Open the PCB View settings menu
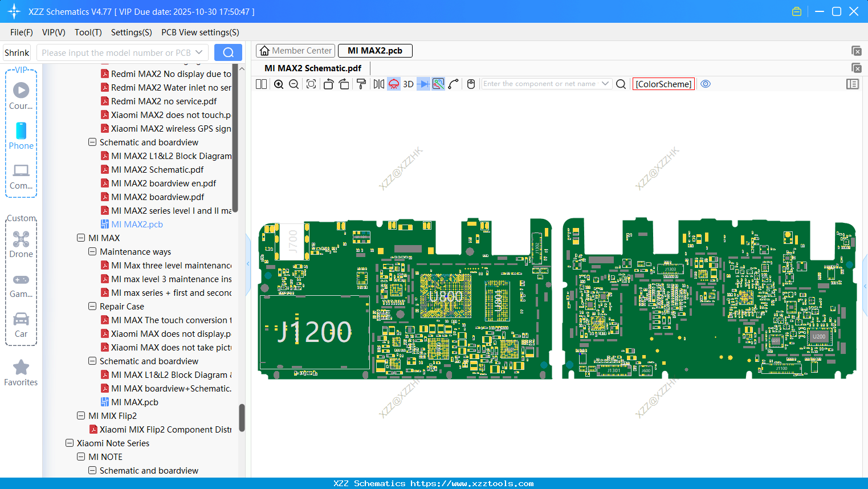The height and width of the screenshot is (489, 868). click(x=200, y=32)
